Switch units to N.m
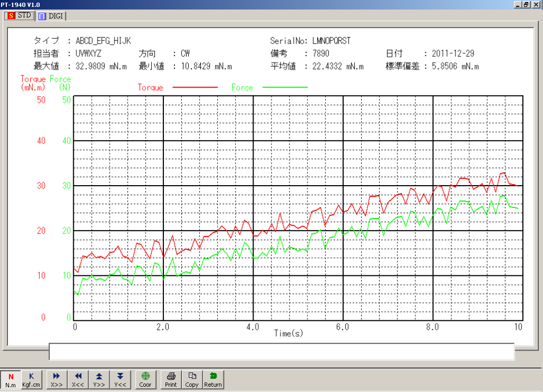543x392 pixels. 11,379
